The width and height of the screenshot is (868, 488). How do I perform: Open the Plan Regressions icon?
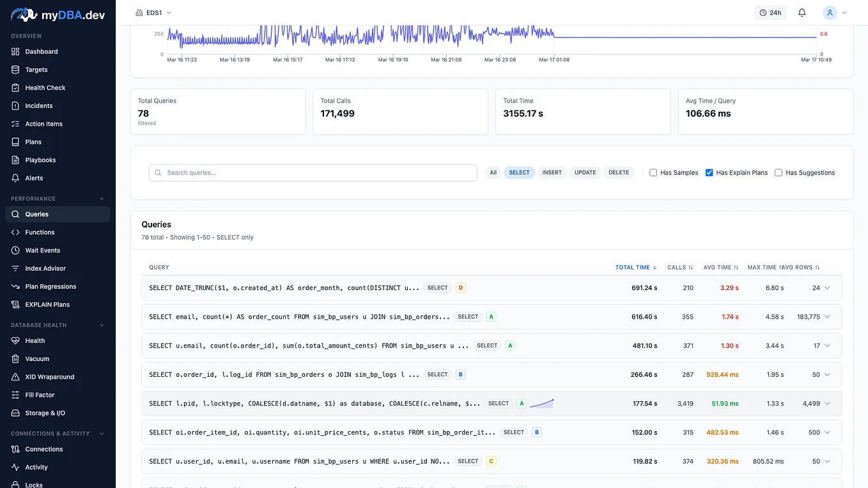pos(15,287)
